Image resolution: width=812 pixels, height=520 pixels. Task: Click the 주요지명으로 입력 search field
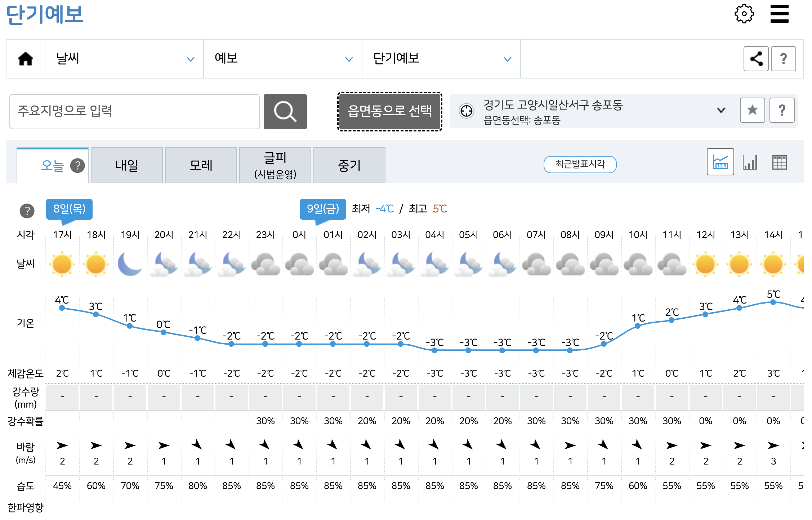pyautogui.click(x=135, y=111)
